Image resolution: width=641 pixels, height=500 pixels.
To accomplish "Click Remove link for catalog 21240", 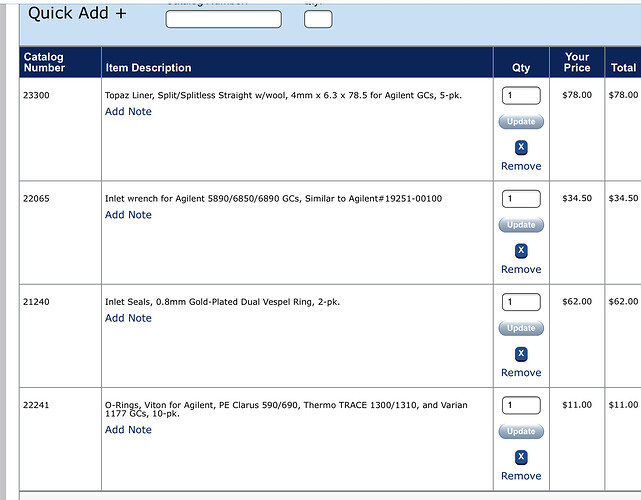I will click(x=521, y=373).
